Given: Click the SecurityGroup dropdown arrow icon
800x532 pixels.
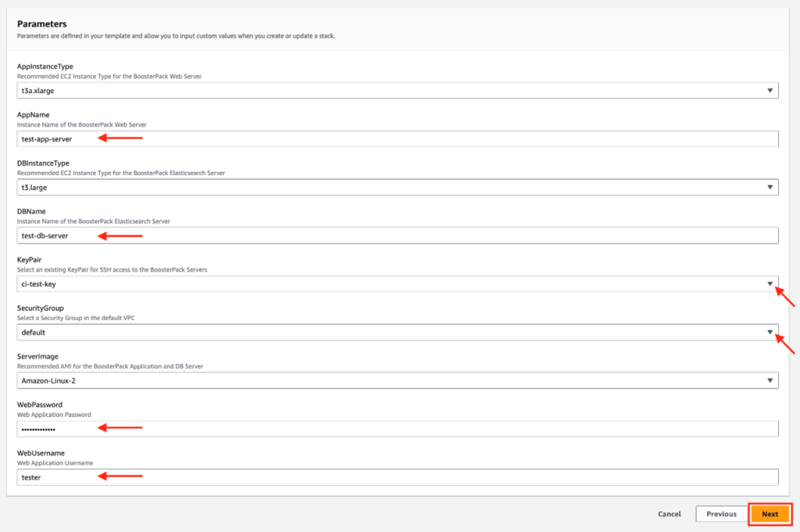Looking at the screenshot, I should 770,332.
